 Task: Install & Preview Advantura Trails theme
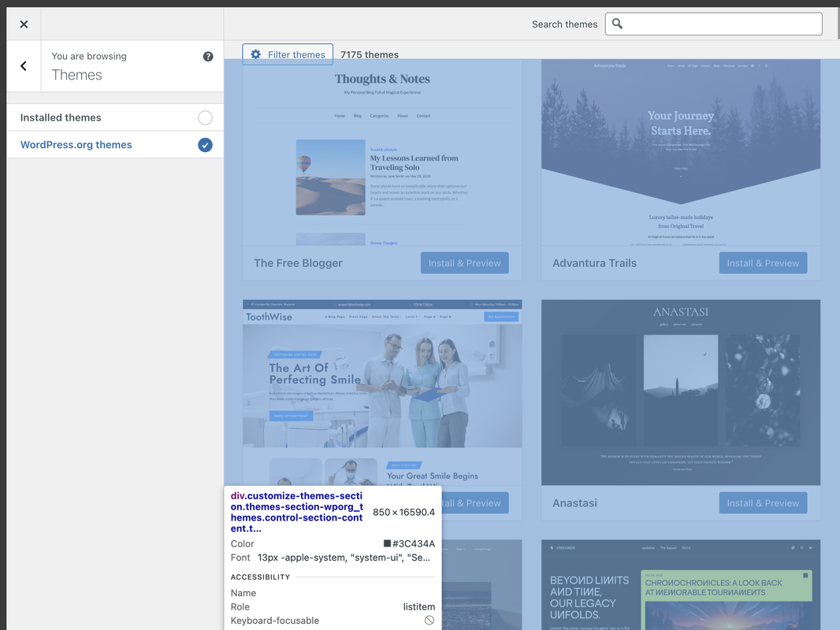pyautogui.click(x=763, y=263)
